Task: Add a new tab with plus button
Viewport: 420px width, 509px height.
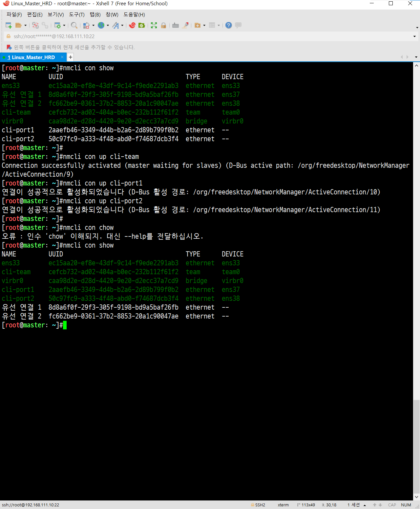Action: point(70,57)
